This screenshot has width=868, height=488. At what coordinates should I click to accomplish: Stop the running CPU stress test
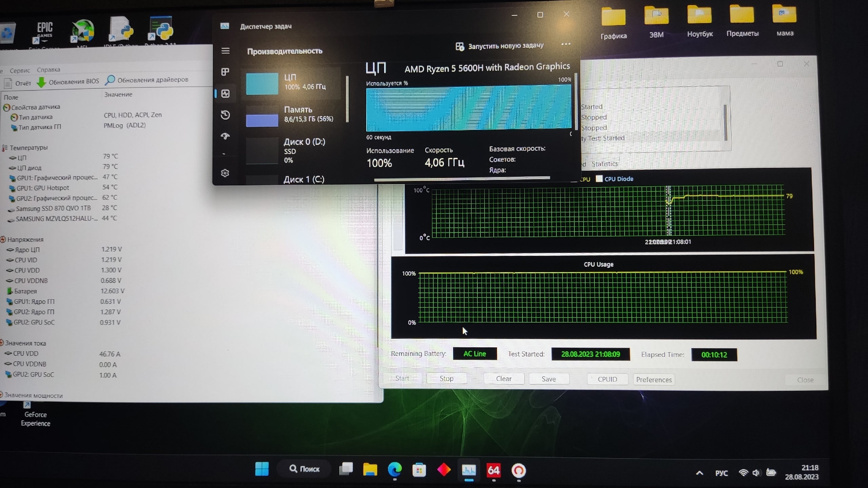447,378
